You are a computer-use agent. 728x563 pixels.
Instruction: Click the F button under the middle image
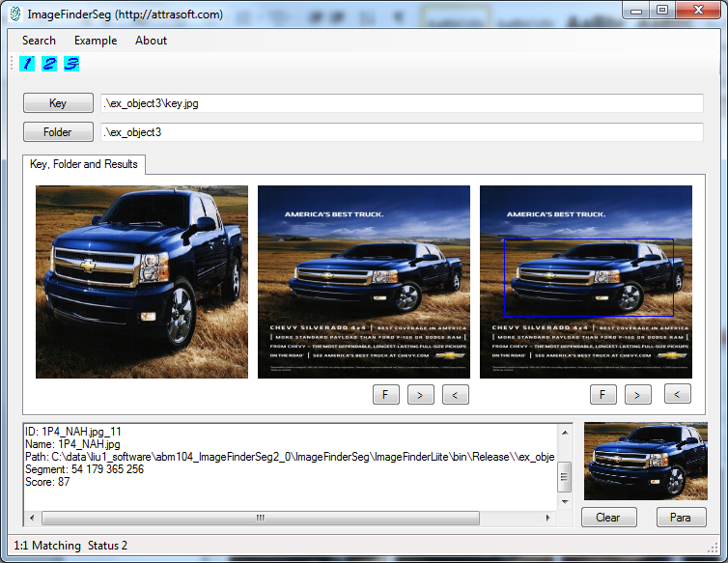click(386, 395)
